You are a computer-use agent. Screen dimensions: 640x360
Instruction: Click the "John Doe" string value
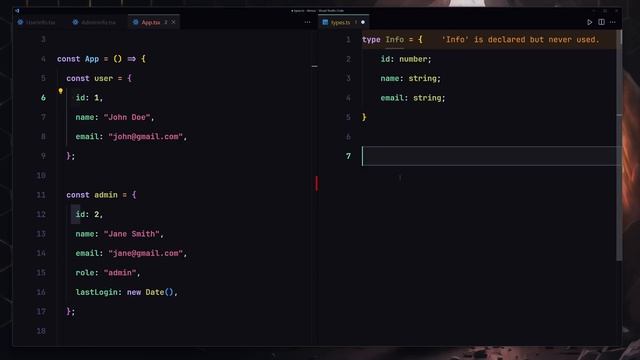click(x=127, y=117)
